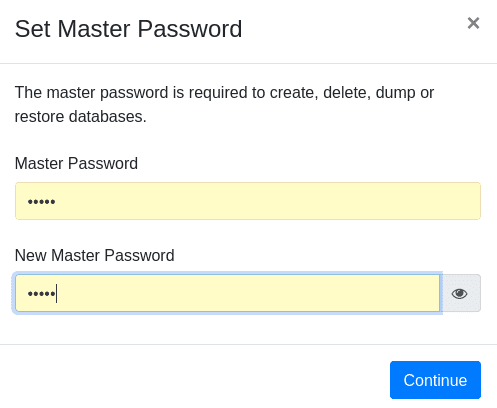This screenshot has width=497, height=408.
Task: Select the blue Continue button in footer
Action: (x=435, y=380)
